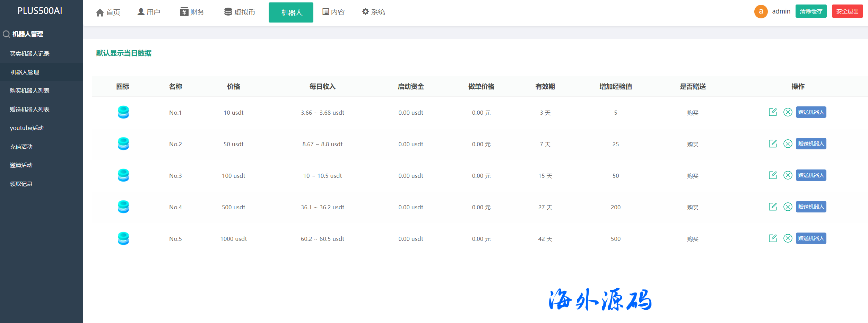Click the edit icon for robot No.5
This screenshot has height=323, width=868.
(773, 238)
